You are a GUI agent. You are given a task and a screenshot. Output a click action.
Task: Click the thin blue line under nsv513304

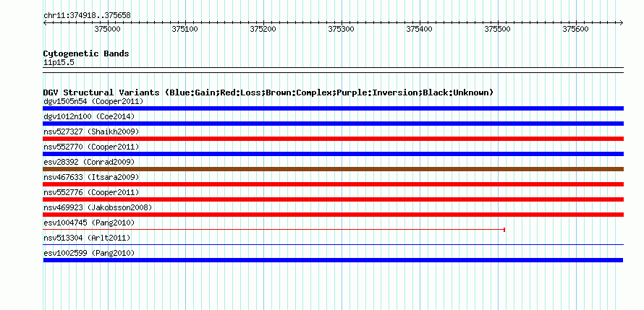pyautogui.click(x=333, y=245)
